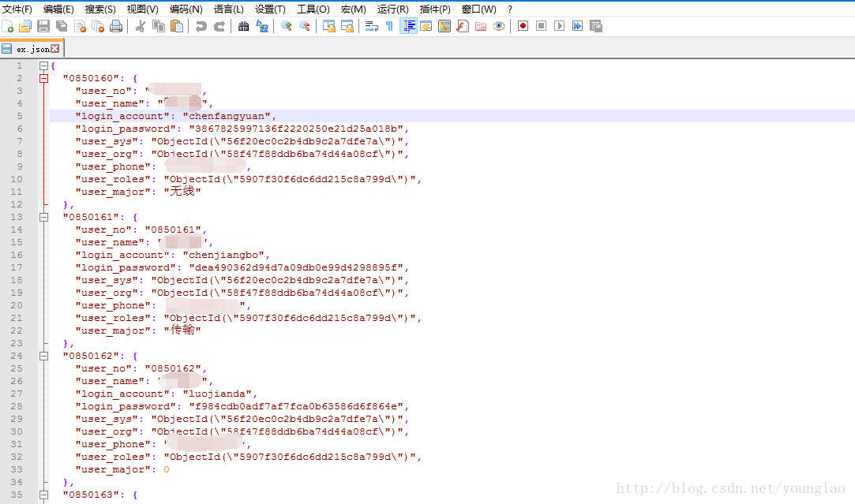Click the Open file folder icon
The height and width of the screenshot is (504, 855).
[25, 26]
